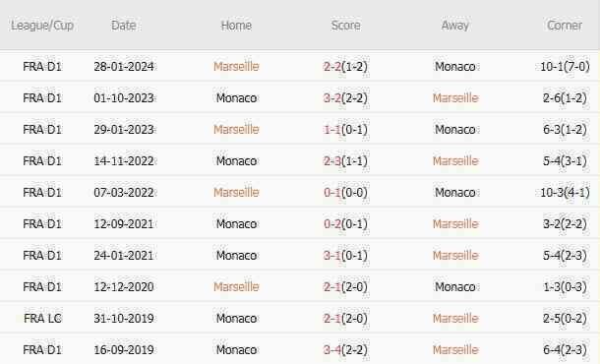
Task: Open Marseille home link on 12-12-2020
Action: (236, 286)
